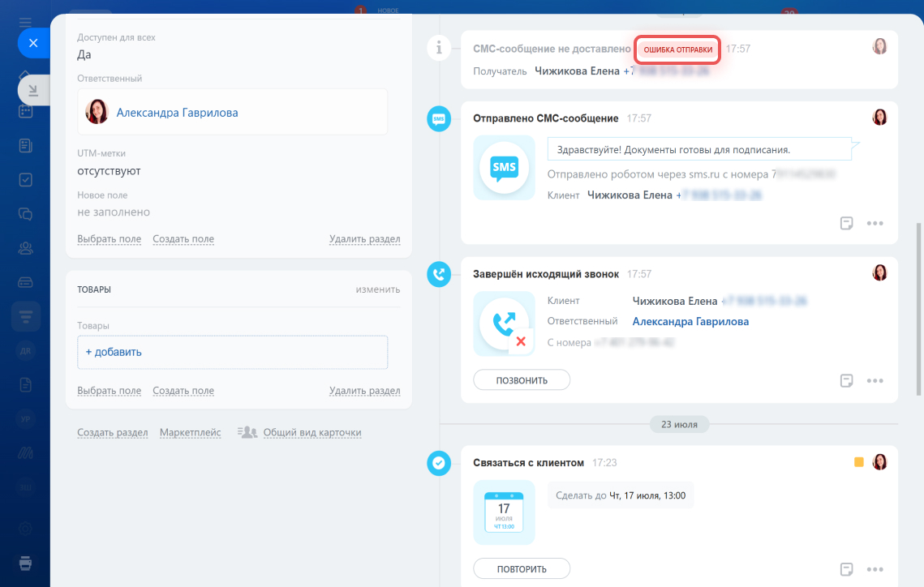Viewport: 924px width, 587px height.
Task: Open Tasks checkmark sidebar icon
Action: coord(25,179)
